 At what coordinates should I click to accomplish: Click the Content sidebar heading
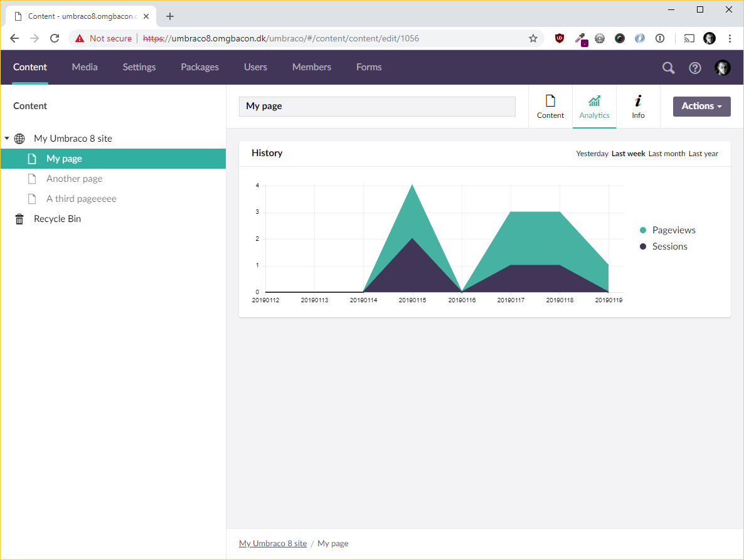[30, 106]
